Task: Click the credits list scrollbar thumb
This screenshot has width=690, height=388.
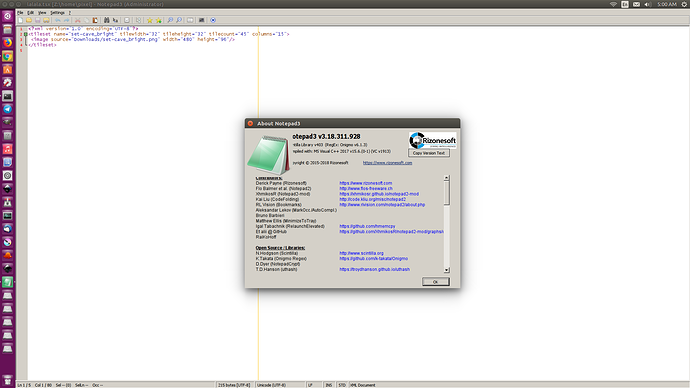Action: click(x=447, y=193)
